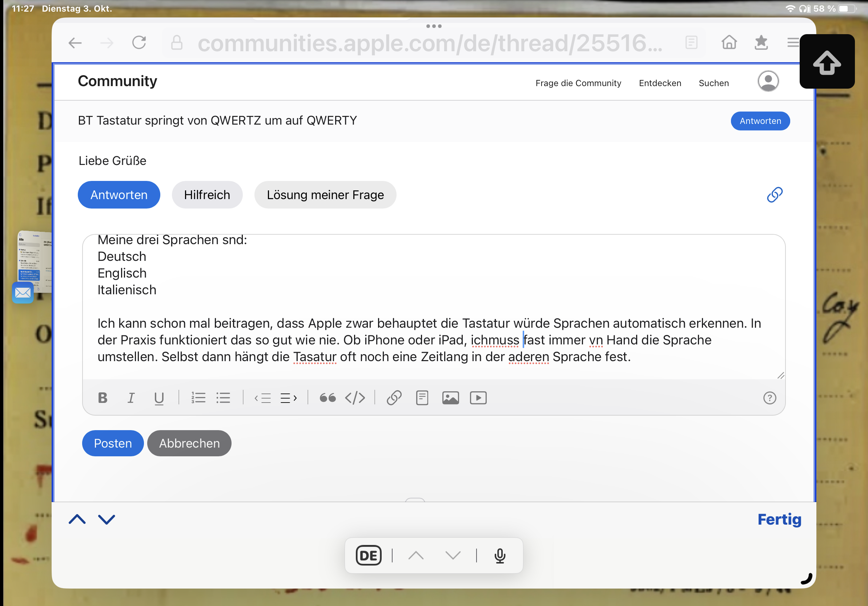Insert a blockquote in the reply
This screenshot has height=606, width=868.
(327, 398)
